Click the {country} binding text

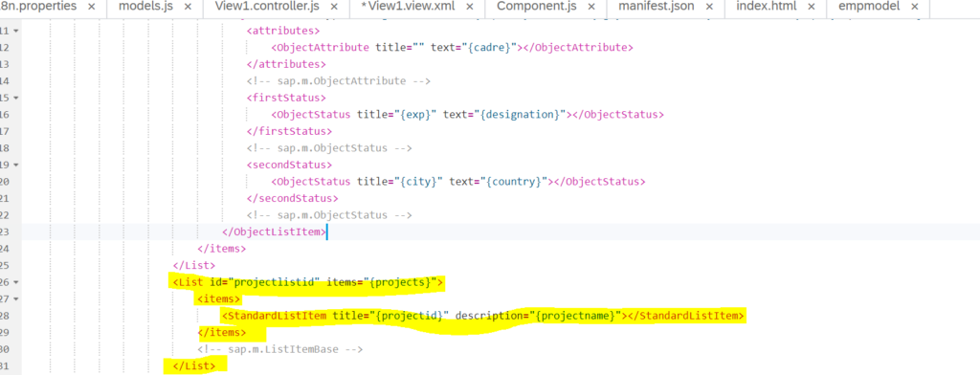[514, 182]
